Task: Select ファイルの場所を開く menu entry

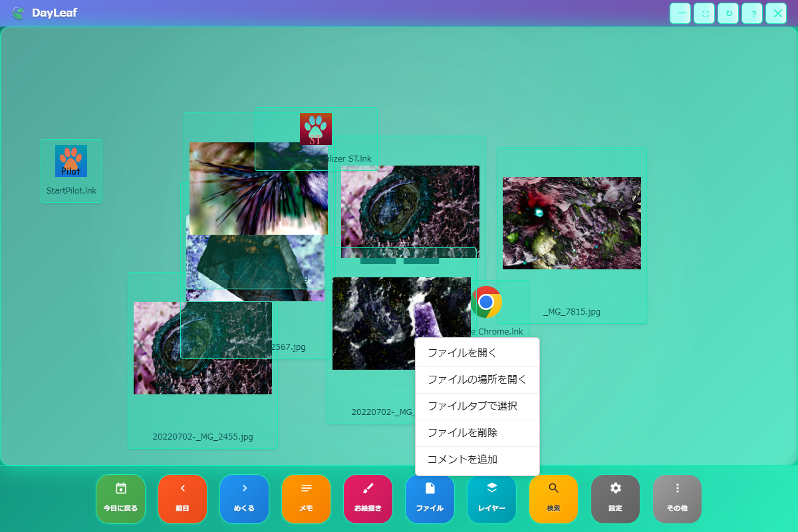Action: (477, 380)
